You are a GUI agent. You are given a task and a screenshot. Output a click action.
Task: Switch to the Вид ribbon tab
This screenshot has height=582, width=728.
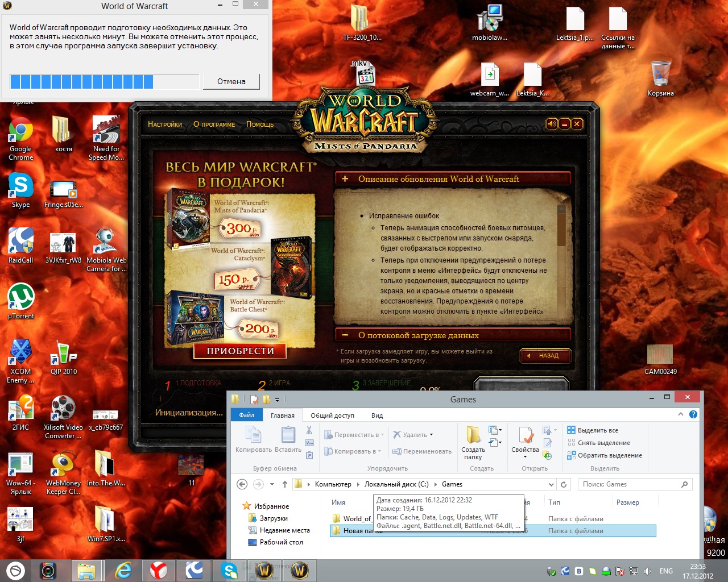pyautogui.click(x=377, y=415)
